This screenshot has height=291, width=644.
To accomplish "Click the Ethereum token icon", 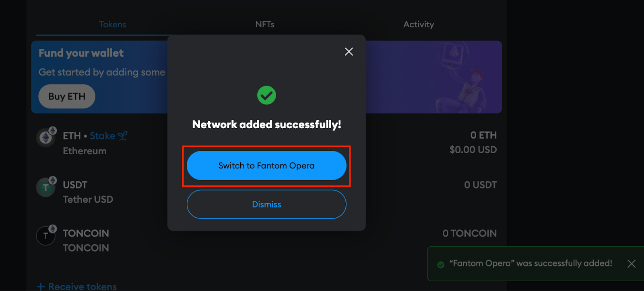I will (46, 138).
